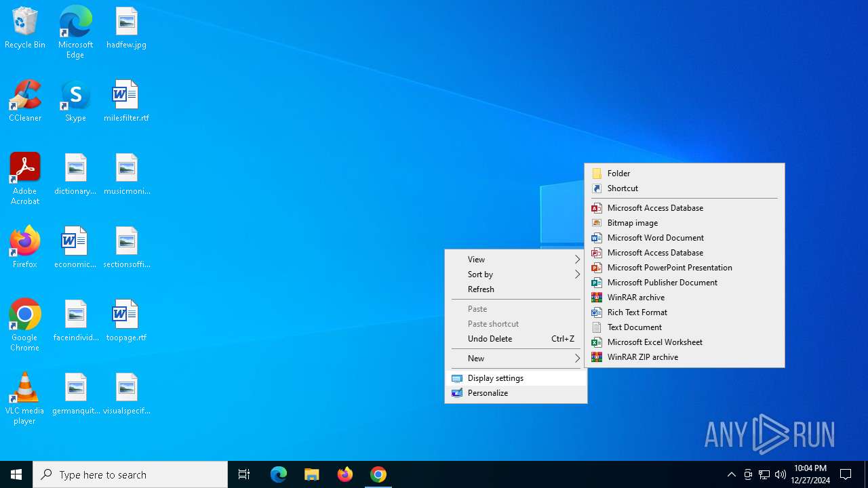This screenshot has width=868, height=488.
Task: Select the Skype desktop shortcut
Action: tap(75, 102)
